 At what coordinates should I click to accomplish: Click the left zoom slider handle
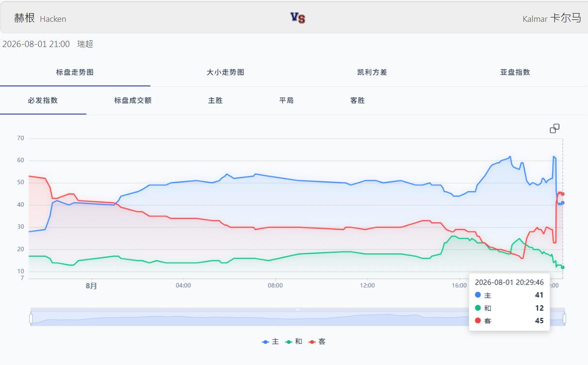point(31,318)
